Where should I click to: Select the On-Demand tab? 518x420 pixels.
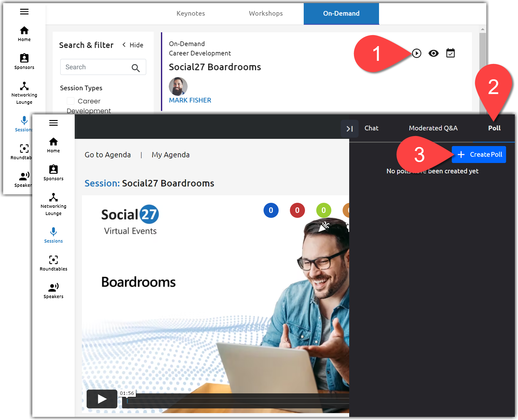[341, 13]
